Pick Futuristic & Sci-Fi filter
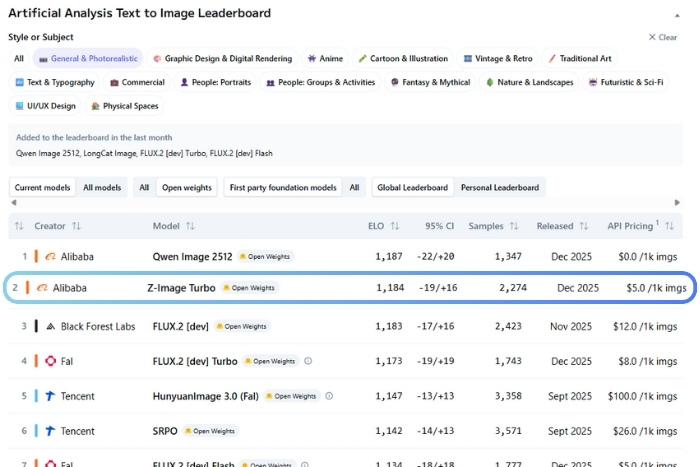This screenshot has height=467, width=700. pyautogui.click(x=626, y=82)
